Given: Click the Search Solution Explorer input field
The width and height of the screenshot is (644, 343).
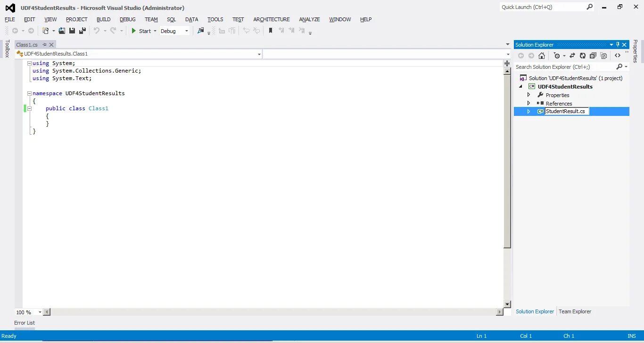Looking at the screenshot, I should click(x=565, y=67).
